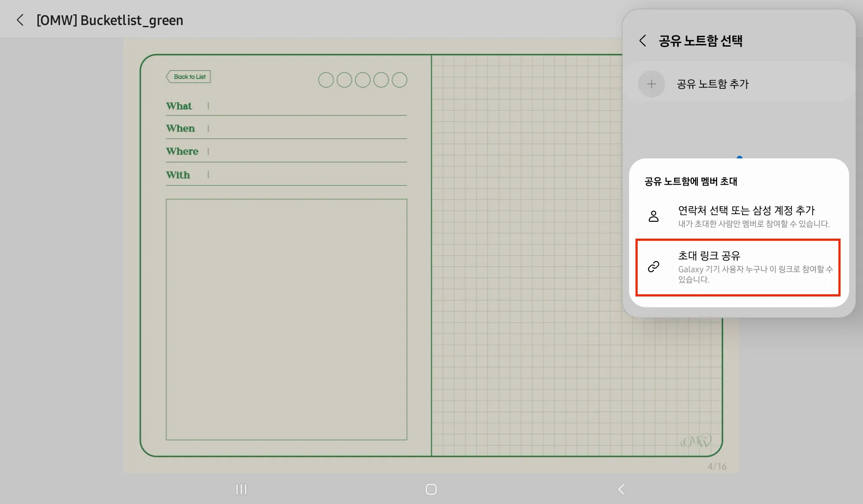Viewport: 863px width, 504px height.
Task: Click the With field line
Action: pos(307,176)
